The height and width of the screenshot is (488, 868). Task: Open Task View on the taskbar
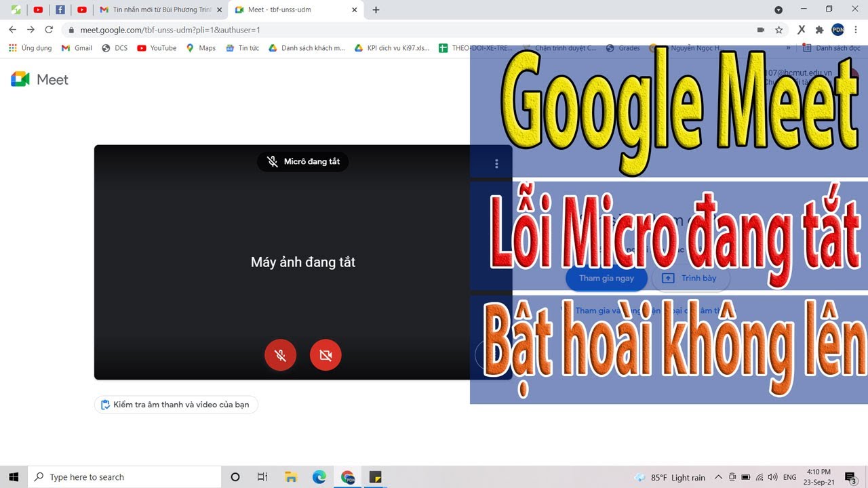262,477
